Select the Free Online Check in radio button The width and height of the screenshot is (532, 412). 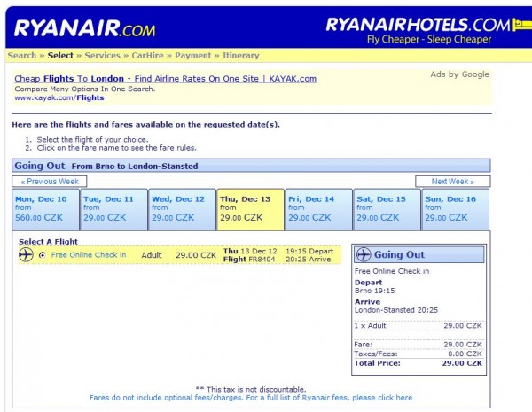coord(42,255)
